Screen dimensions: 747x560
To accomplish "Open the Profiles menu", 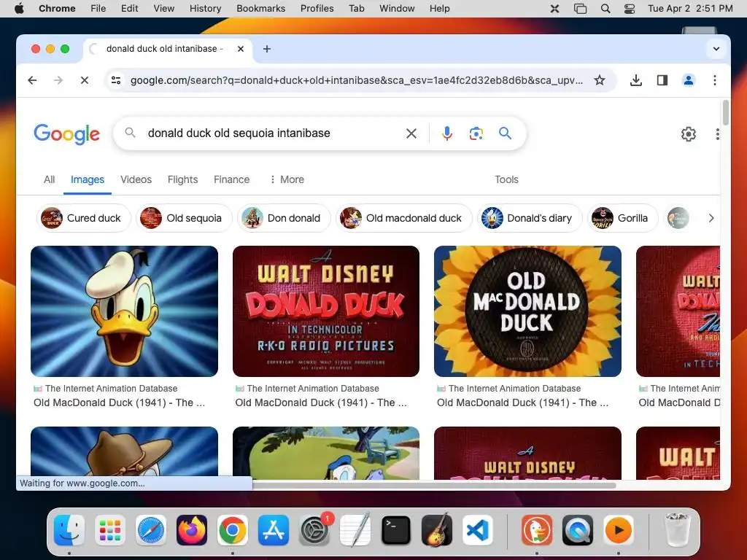I will (x=317, y=9).
